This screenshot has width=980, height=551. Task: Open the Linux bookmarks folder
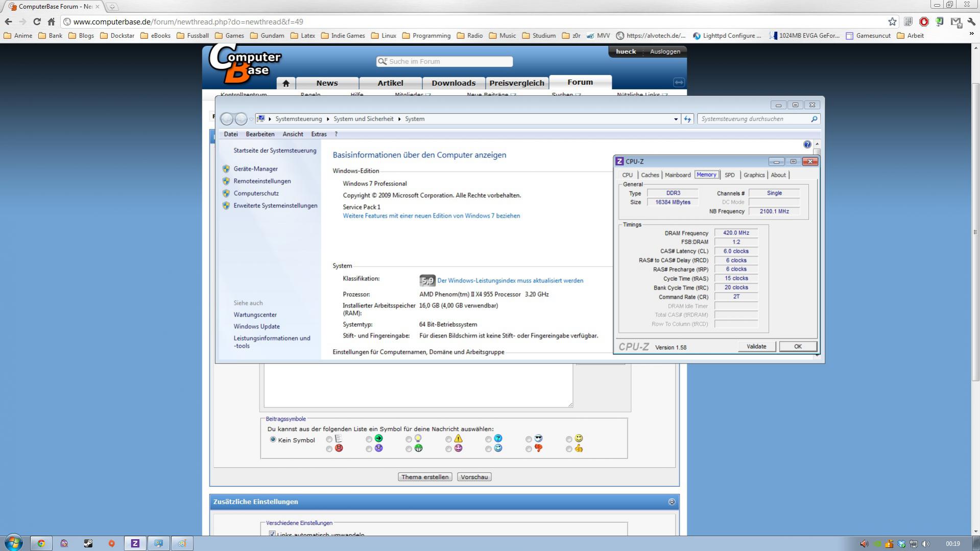pos(384,36)
